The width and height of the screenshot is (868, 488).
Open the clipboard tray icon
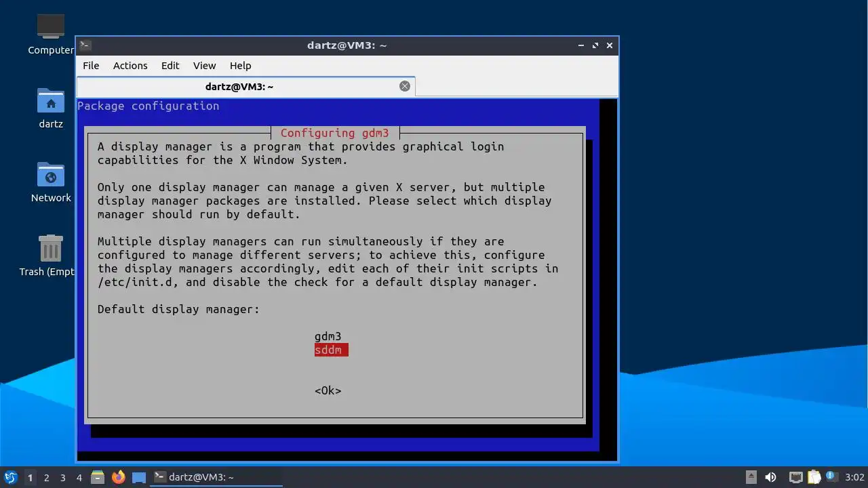(x=814, y=477)
